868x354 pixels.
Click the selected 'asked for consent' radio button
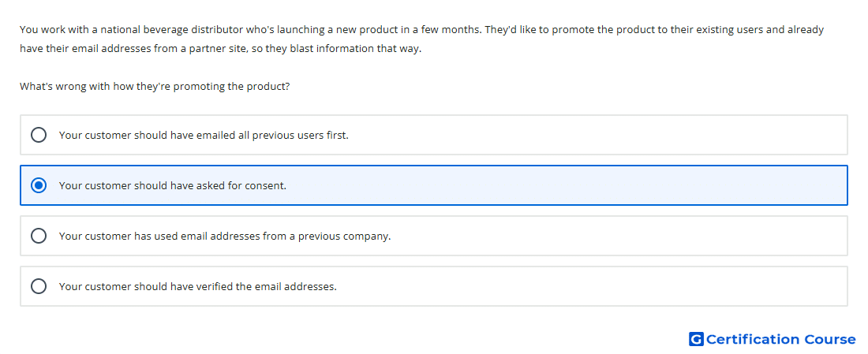tap(39, 185)
